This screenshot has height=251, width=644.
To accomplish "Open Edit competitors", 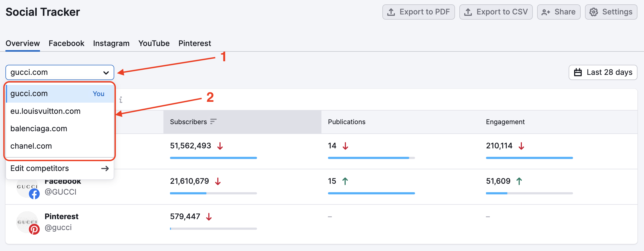I will click(x=39, y=168).
